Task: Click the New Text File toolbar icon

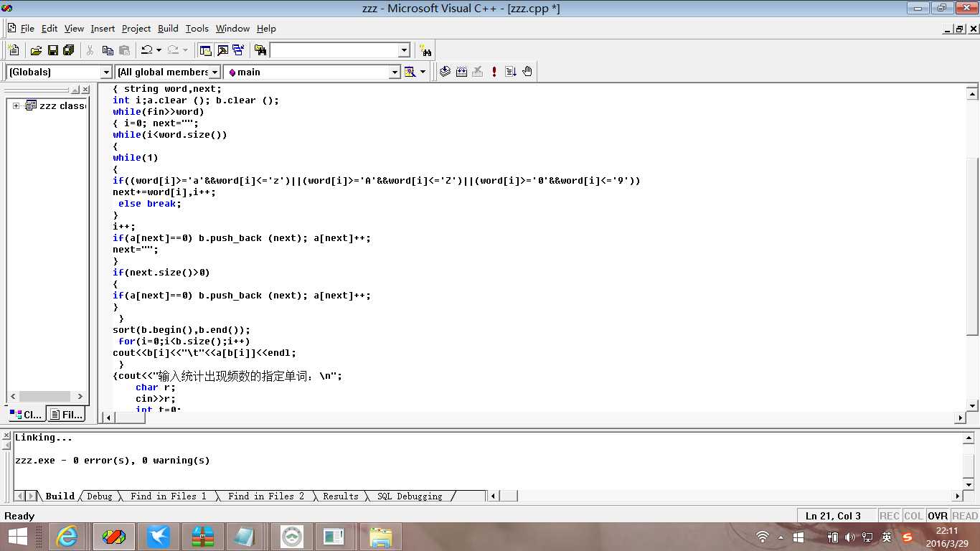Action: click(x=13, y=50)
